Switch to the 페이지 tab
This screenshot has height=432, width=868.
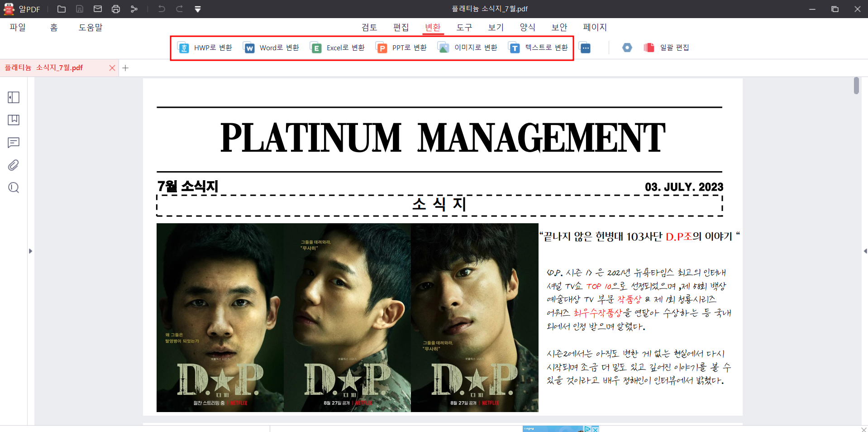click(x=595, y=28)
